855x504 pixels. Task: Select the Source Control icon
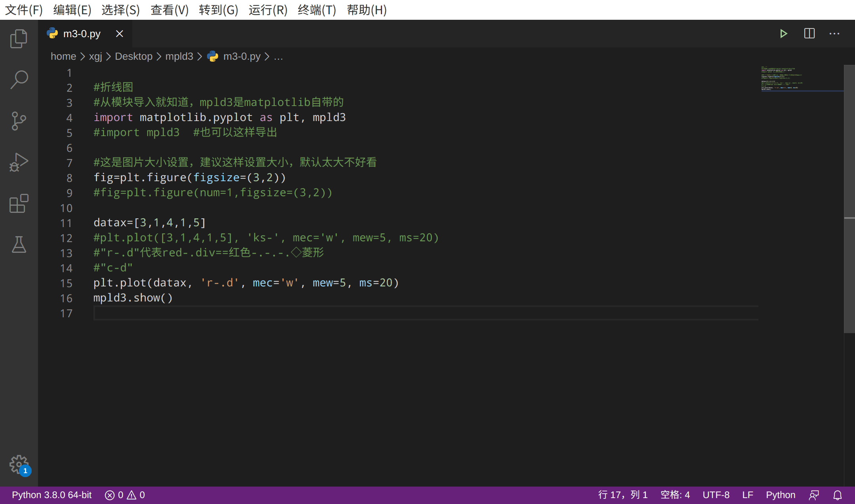coord(19,121)
